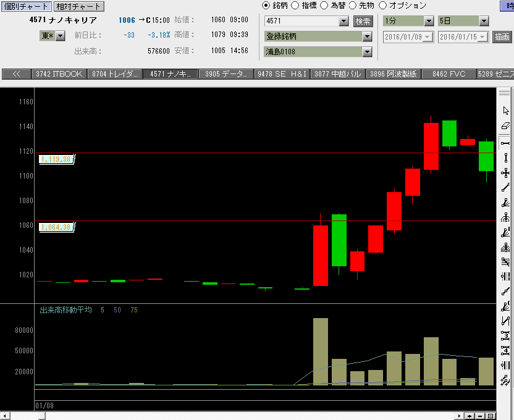514x420 pixels.
Task: Select the 3742 ITBOOK stock tab
Action: tap(59, 74)
